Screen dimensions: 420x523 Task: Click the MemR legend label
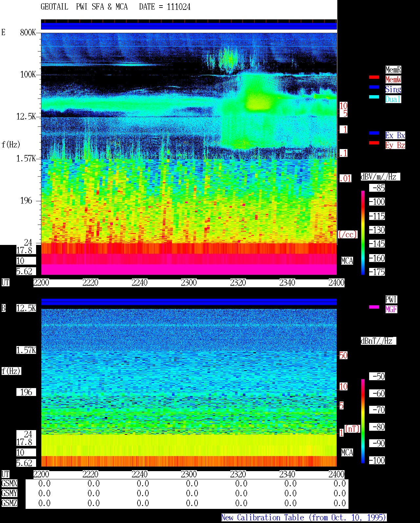[x=393, y=70]
